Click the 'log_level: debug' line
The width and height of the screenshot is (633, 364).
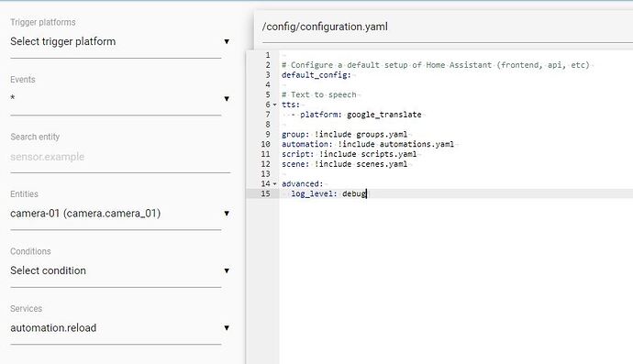[328, 193]
